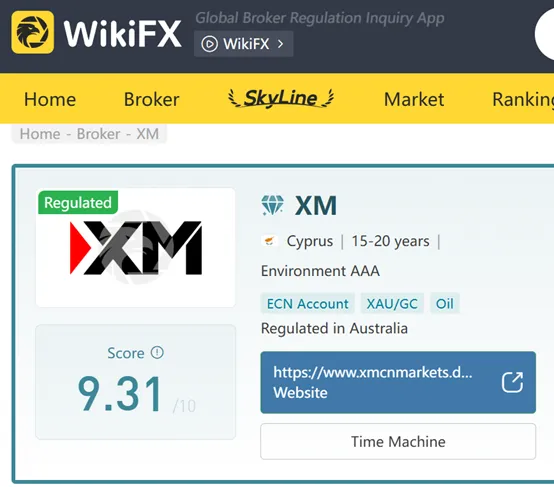
Task: Click the Cyprus flag icon
Action: 270,241
